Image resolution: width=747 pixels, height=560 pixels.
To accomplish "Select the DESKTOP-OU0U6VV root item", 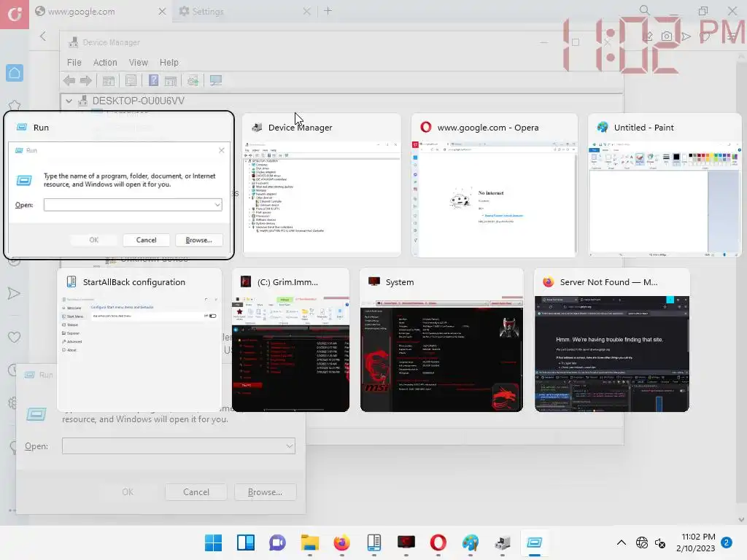I will point(138,101).
